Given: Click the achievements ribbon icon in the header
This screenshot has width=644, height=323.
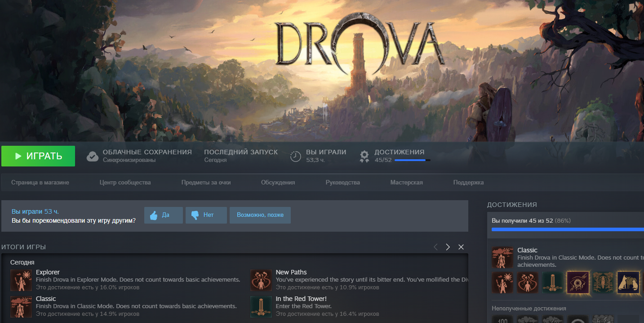Looking at the screenshot, I should coord(364,156).
